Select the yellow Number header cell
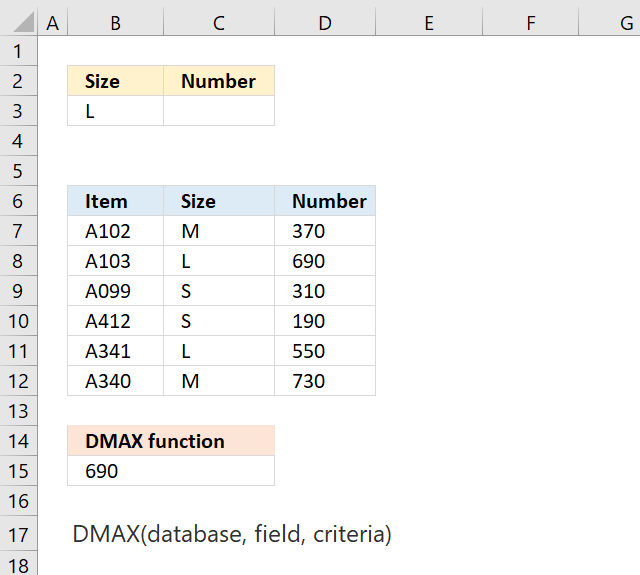The image size is (640, 575). (x=219, y=81)
